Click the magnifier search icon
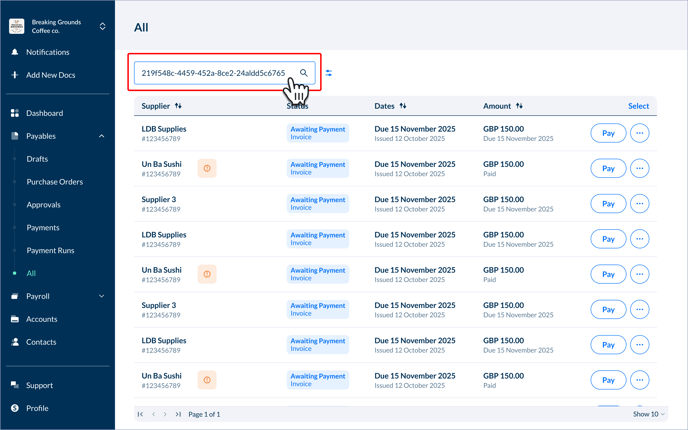Screen dimensions: 688x430 [x=304, y=73]
